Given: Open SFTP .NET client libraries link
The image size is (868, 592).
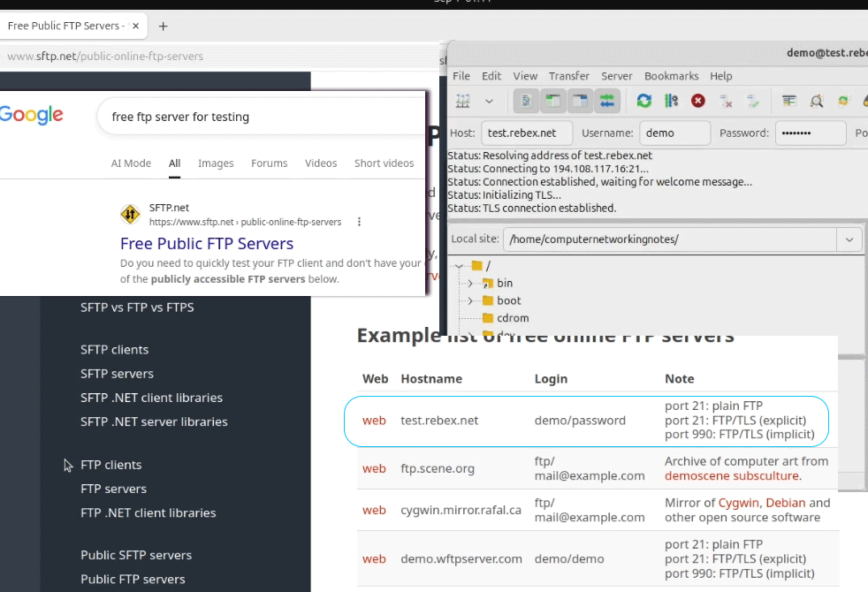Looking at the screenshot, I should click(152, 398).
